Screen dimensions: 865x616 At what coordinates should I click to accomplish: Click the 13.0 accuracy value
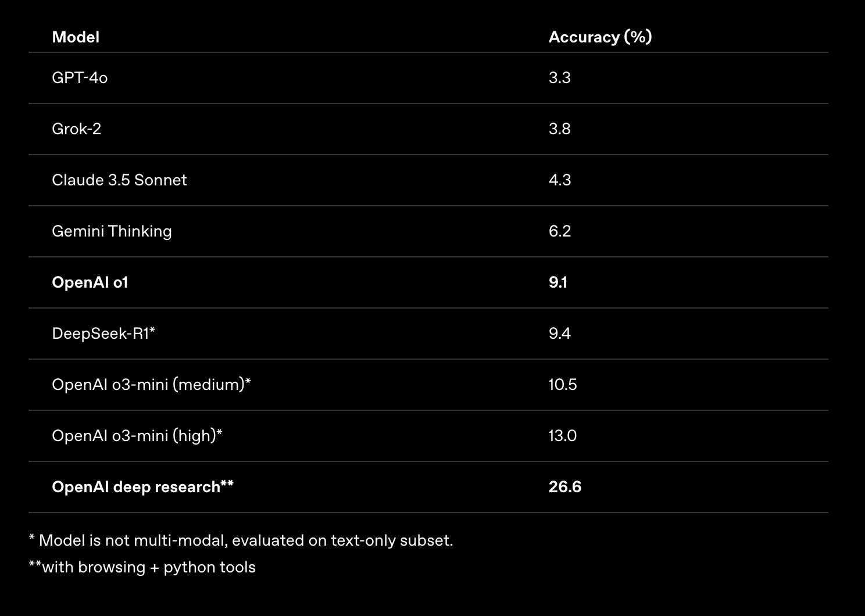coord(563,436)
